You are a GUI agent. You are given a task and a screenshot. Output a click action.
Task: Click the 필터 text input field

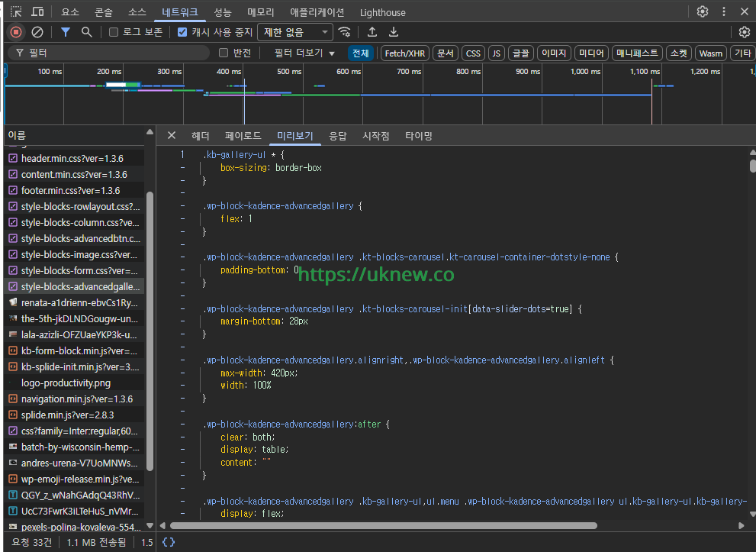[x=114, y=53]
